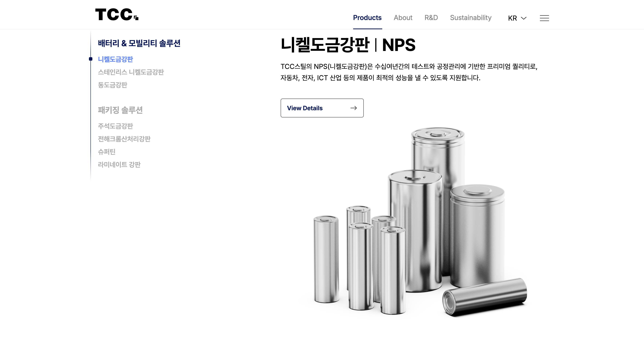Click the arrow icon in View Details

tap(354, 108)
